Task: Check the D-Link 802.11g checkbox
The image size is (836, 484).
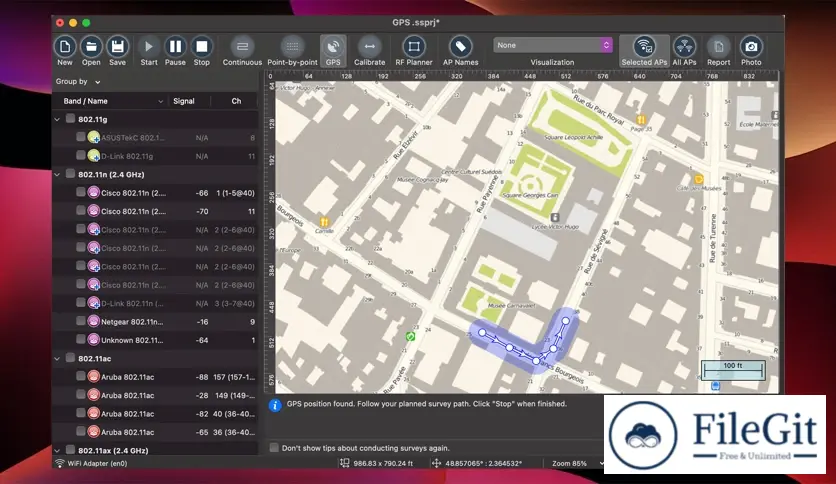Action: (x=81, y=155)
